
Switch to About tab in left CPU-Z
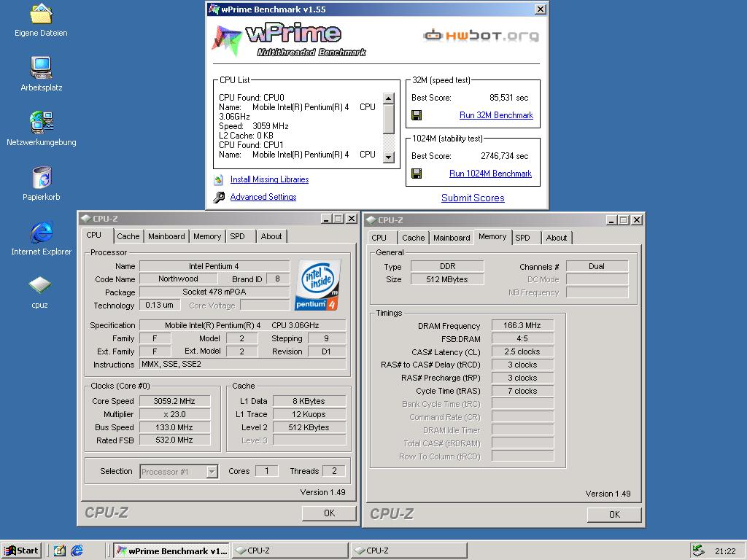click(271, 236)
